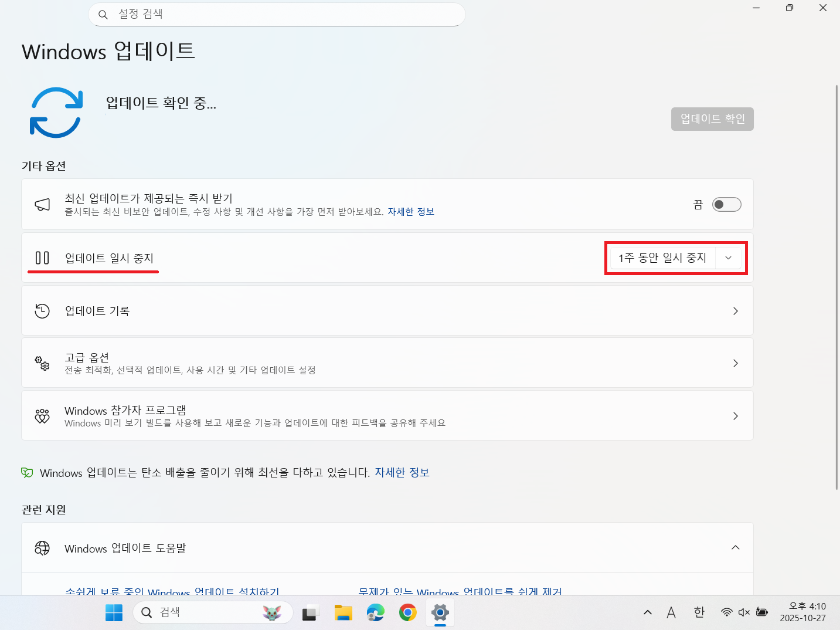Restore down the Settings window
The image size is (840, 630).
tap(790, 8)
